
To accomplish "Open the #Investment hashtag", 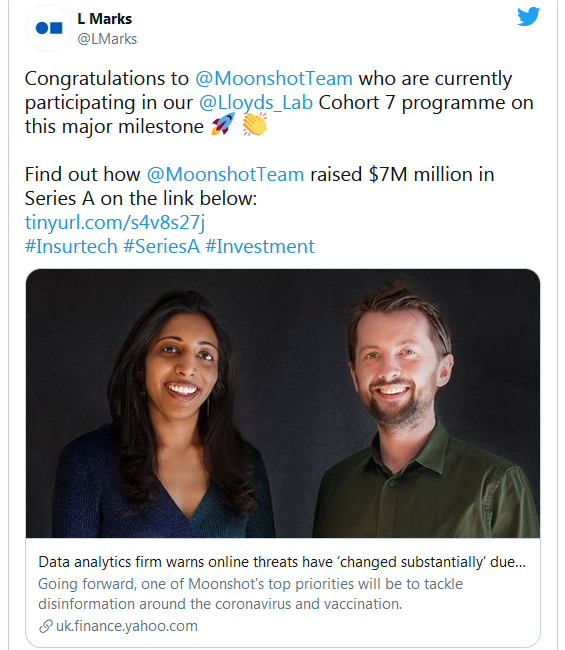I will [x=260, y=246].
